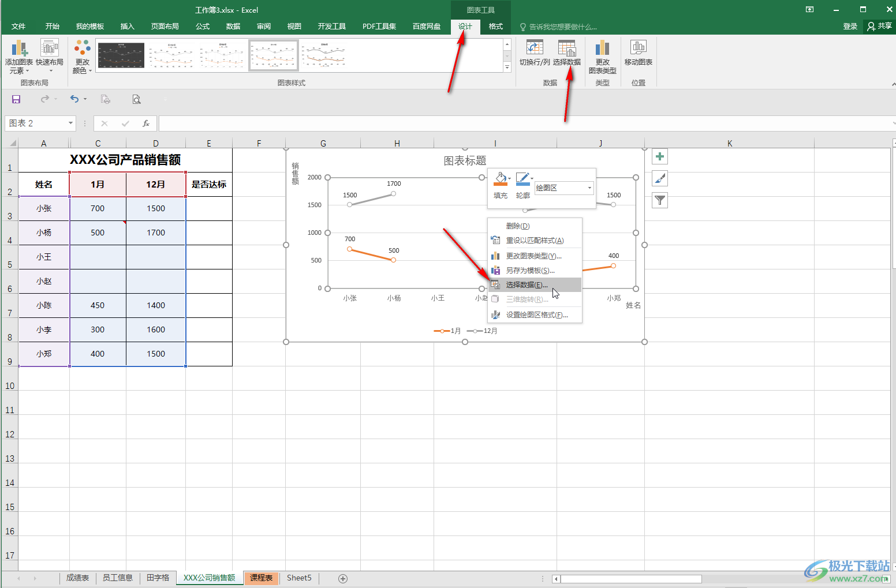Viewport: 896px width, 588px height.
Task: Select 另存为模板(S) in the context menu
Action: coord(535,271)
